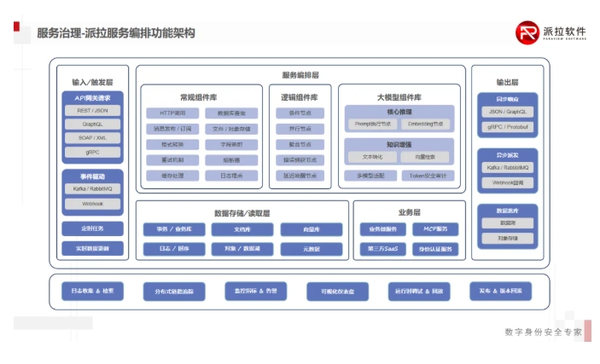Select the 监控指标 & 告警 block
The height and width of the screenshot is (364, 600).
255,291
